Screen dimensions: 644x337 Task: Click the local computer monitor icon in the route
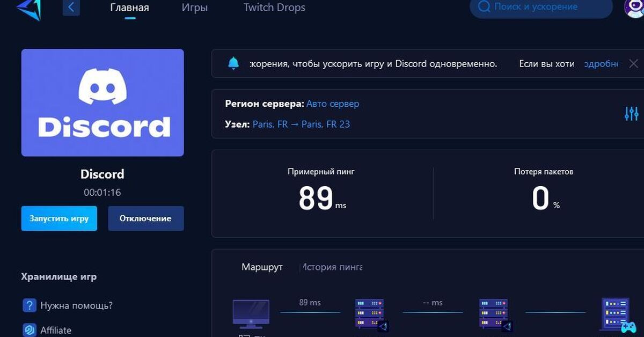tap(251, 314)
